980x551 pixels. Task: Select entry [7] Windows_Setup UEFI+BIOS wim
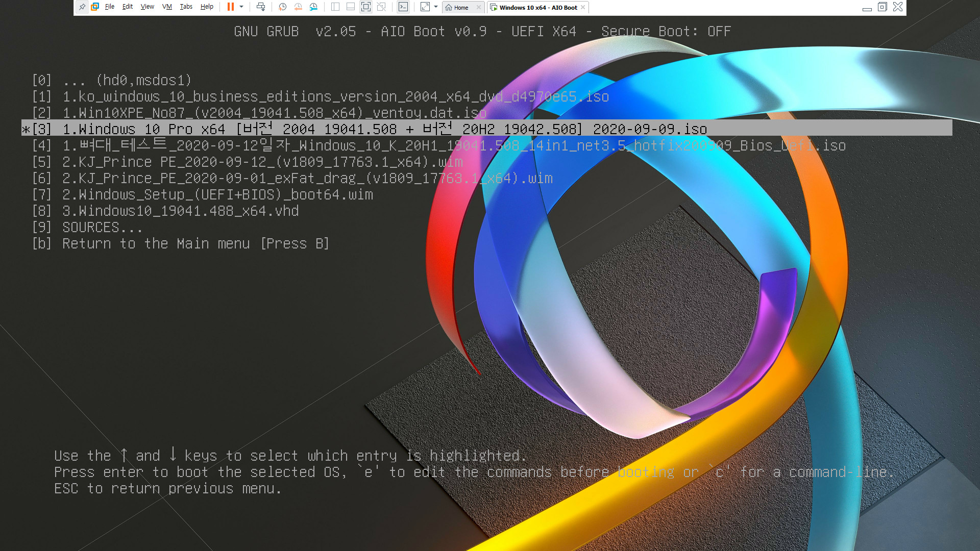click(216, 194)
